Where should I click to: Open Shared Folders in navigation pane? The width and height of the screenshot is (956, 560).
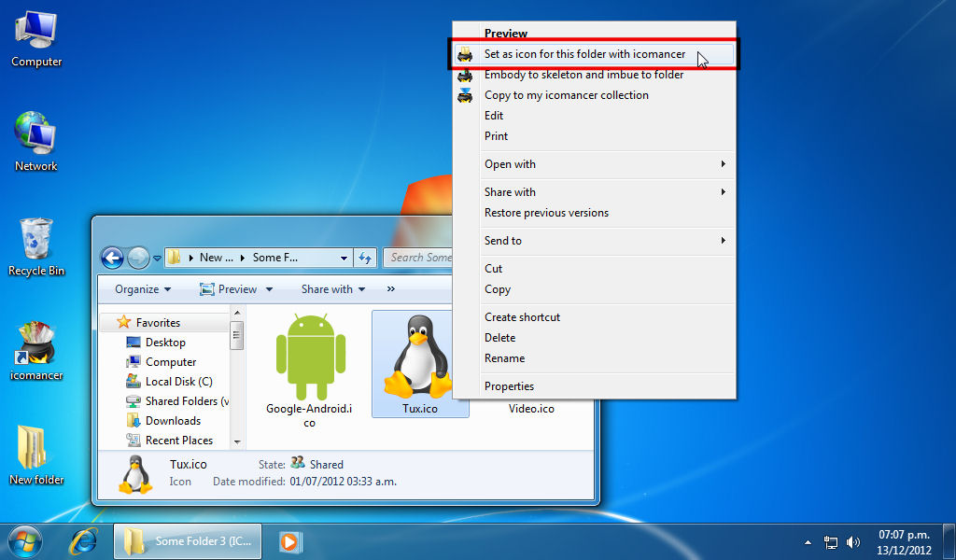[177, 401]
